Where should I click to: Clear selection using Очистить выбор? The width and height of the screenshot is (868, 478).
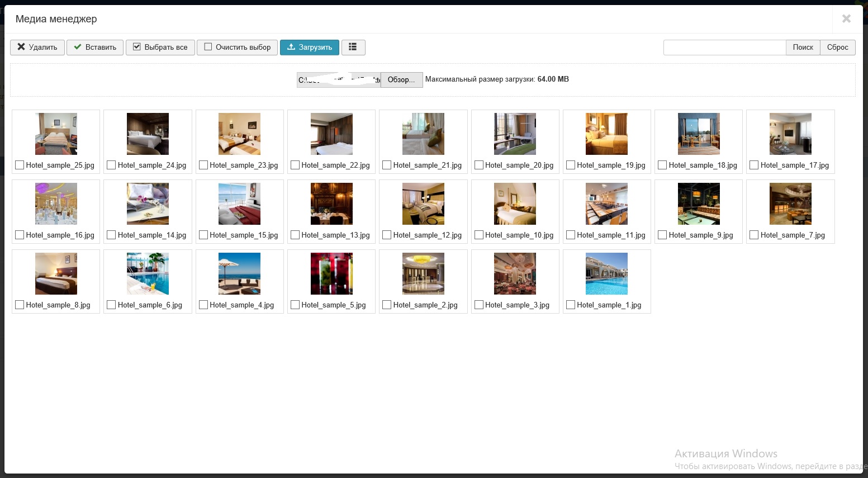[x=237, y=48]
